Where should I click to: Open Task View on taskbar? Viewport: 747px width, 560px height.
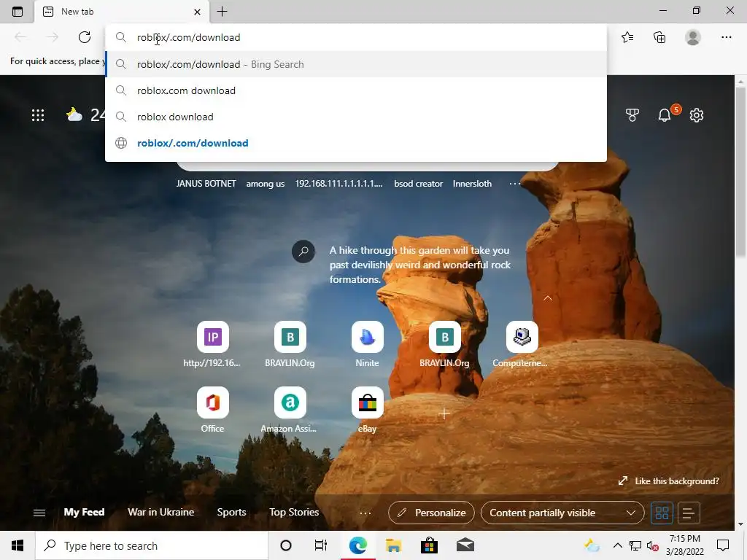coord(321,545)
